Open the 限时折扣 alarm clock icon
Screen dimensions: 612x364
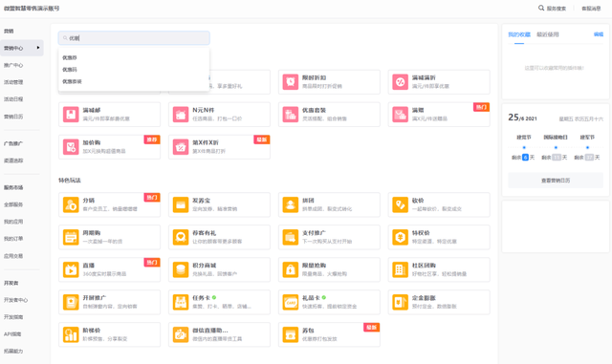pyautogui.click(x=291, y=82)
